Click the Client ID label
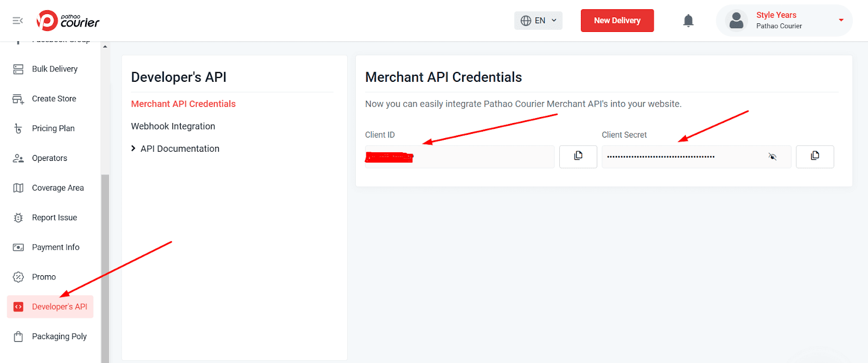The image size is (868, 363). click(x=380, y=135)
